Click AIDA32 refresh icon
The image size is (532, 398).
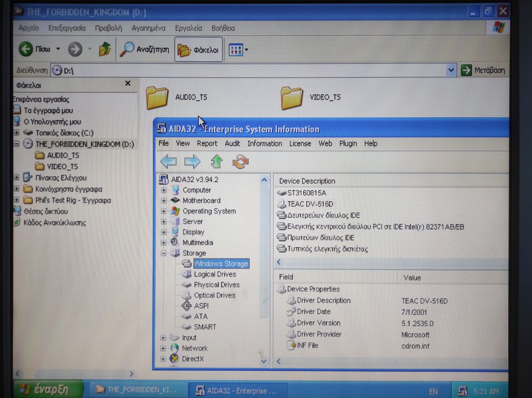[240, 162]
